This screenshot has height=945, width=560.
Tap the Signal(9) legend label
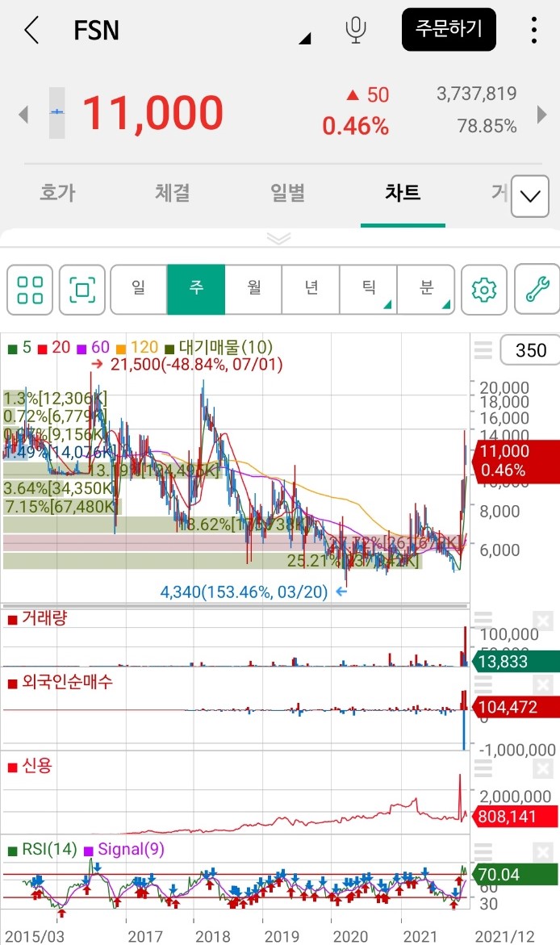[124, 849]
